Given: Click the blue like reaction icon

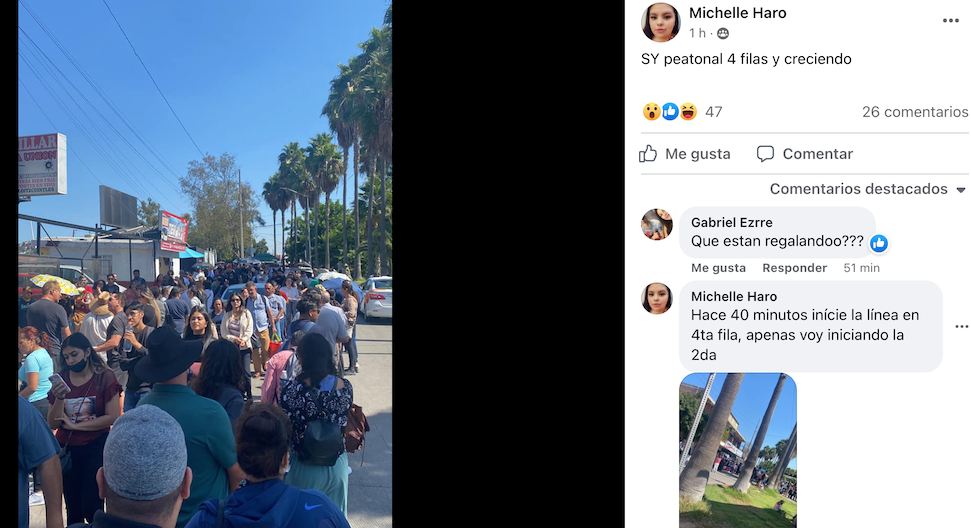Looking at the screenshot, I should (x=670, y=112).
